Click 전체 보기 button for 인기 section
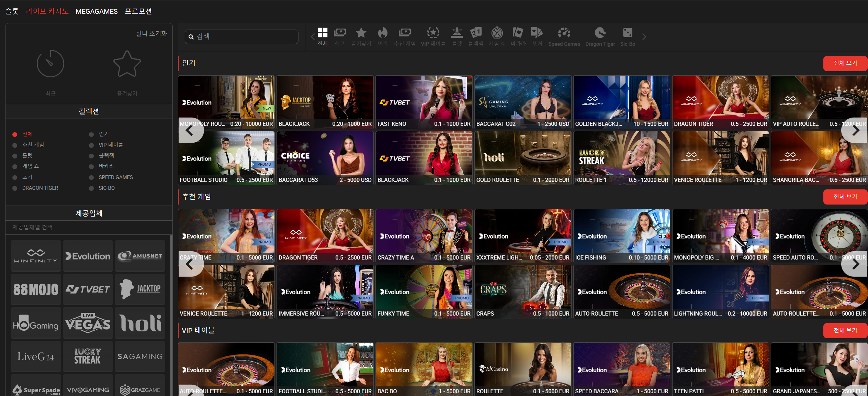868x396 pixels. pyautogui.click(x=845, y=63)
